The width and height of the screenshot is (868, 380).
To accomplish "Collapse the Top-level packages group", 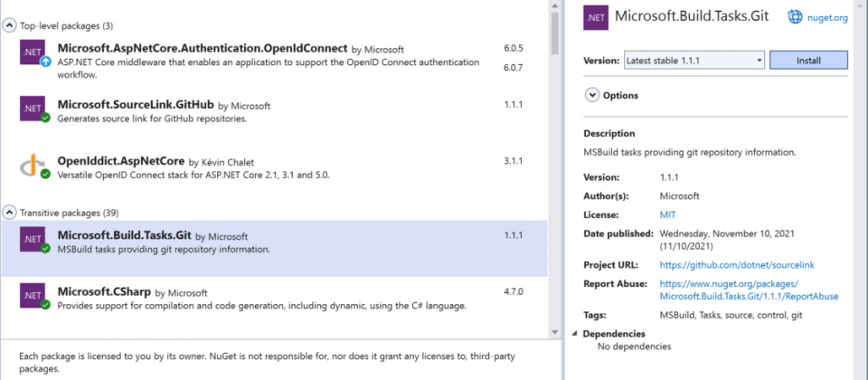I will [x=9, y=25].
